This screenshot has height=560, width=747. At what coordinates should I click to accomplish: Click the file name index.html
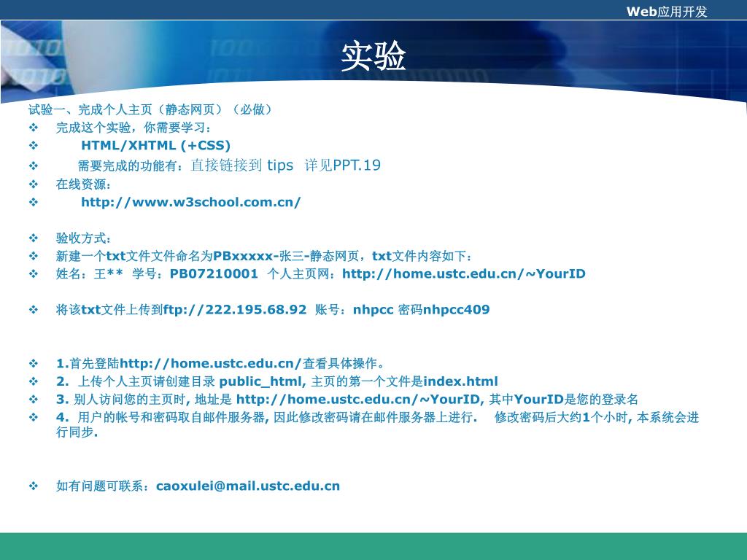coord(461,381)
